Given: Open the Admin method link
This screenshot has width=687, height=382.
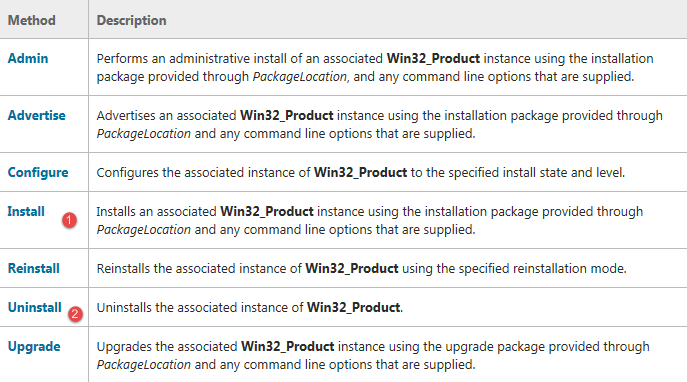Looking at the screenshot, I should [28, 58].
